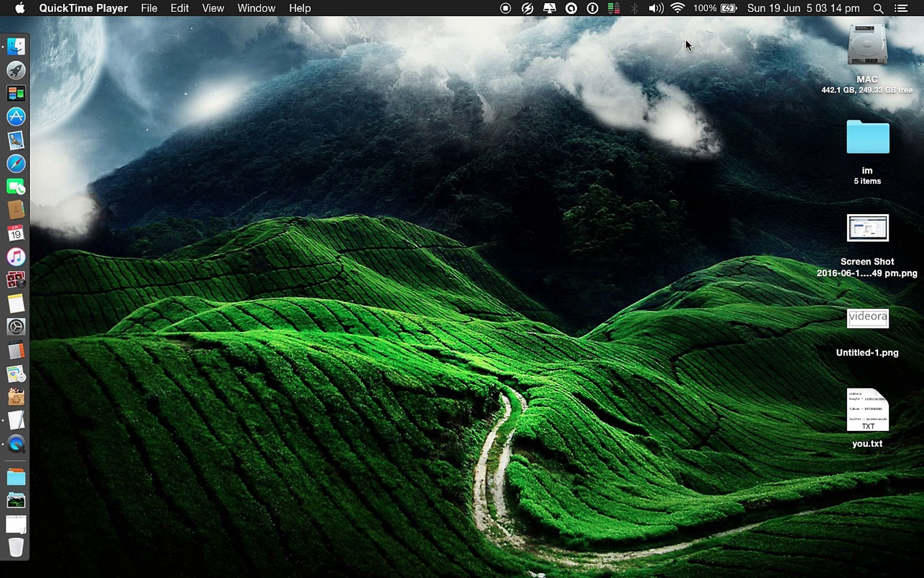Open the document stack in the dock

16,524
